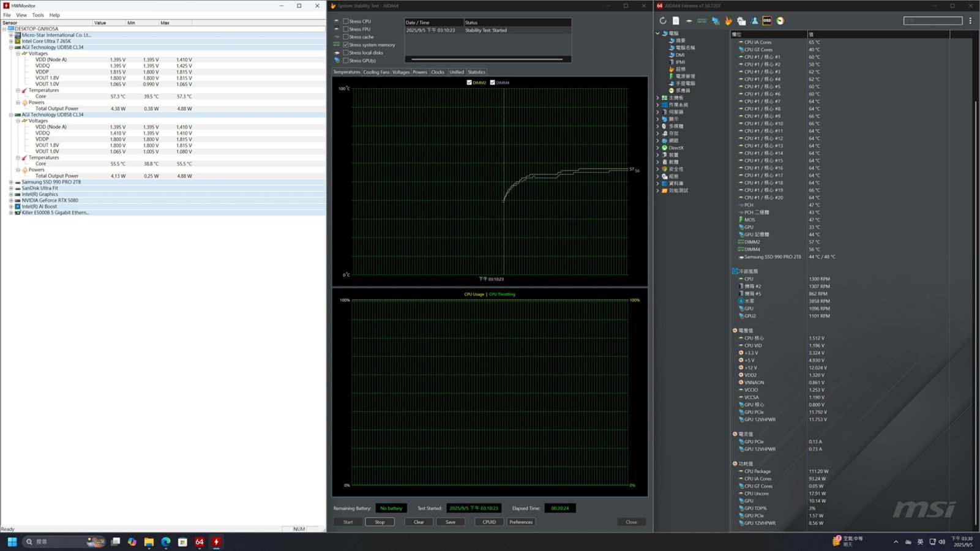Click the monitor diagnostics toolbar icon
Viewport: 980px width, 551px height.
click(x=715, y=21)
